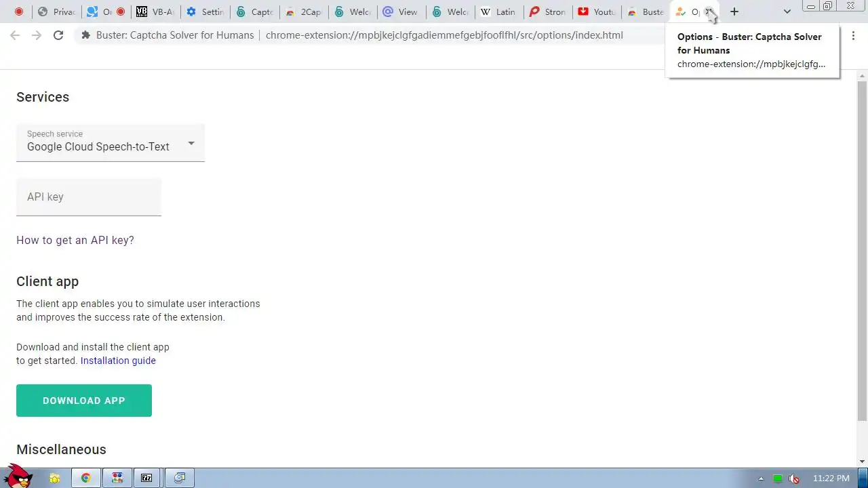Open 'How to get an API key?' link
This screenshot has height=488, width=868.
[75, 240]
